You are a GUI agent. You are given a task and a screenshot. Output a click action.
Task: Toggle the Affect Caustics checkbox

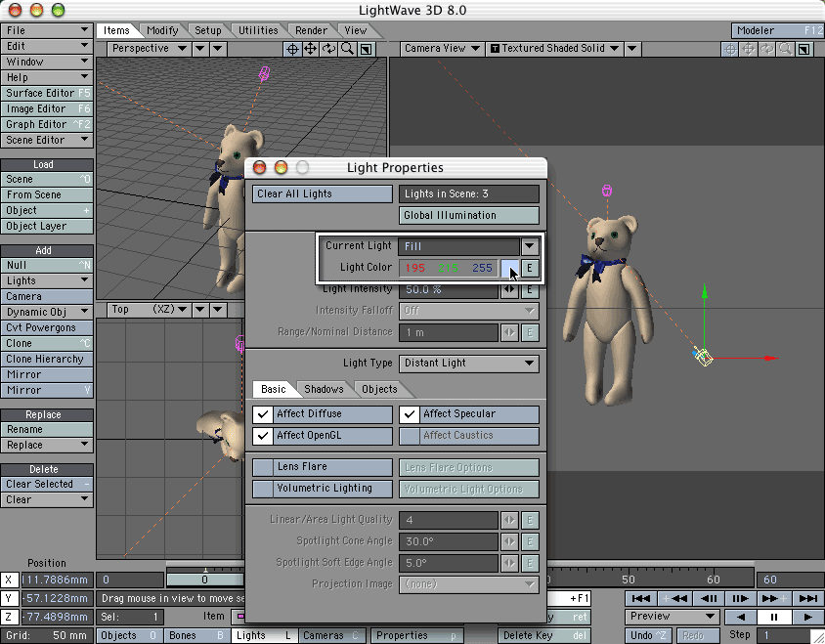(409, 436)
